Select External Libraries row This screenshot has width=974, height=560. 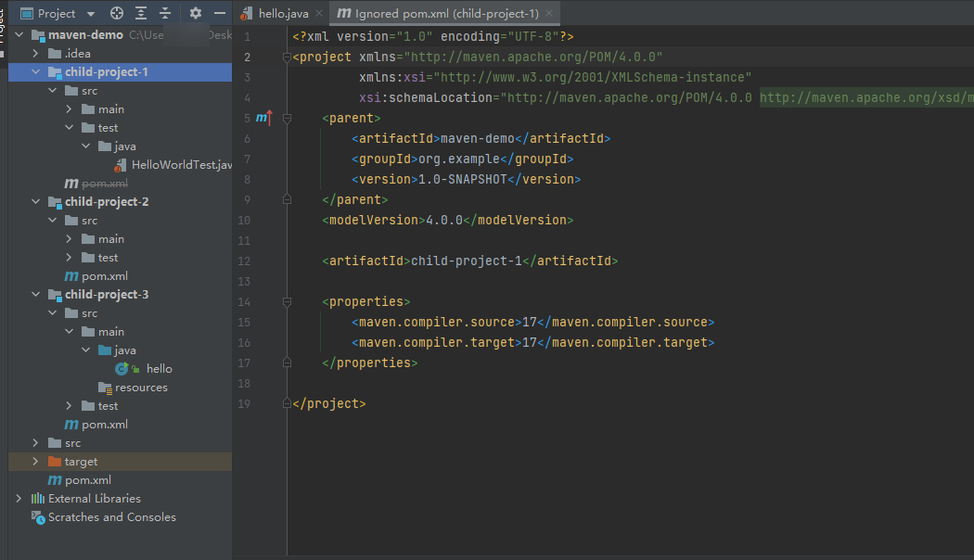click(120, 499)
